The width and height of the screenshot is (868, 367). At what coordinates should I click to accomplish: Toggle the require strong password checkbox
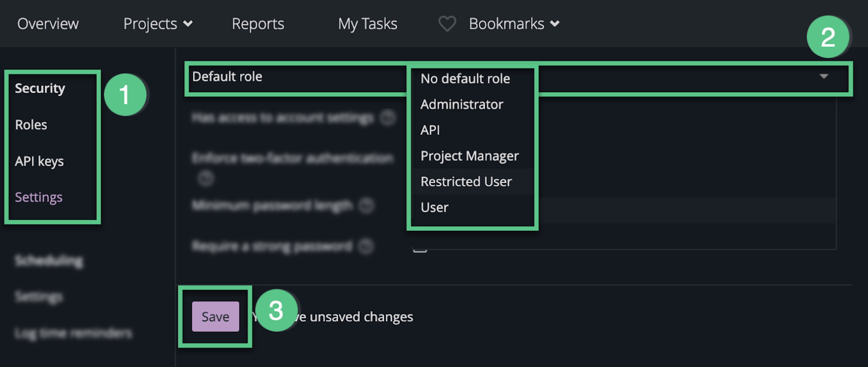(x=420, y=250)
